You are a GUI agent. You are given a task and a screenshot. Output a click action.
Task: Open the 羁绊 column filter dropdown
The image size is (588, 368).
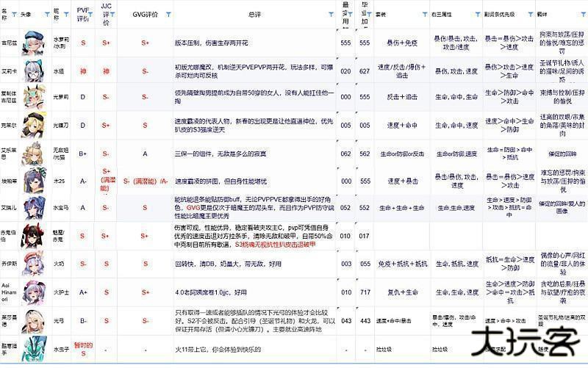click(583, 15)
